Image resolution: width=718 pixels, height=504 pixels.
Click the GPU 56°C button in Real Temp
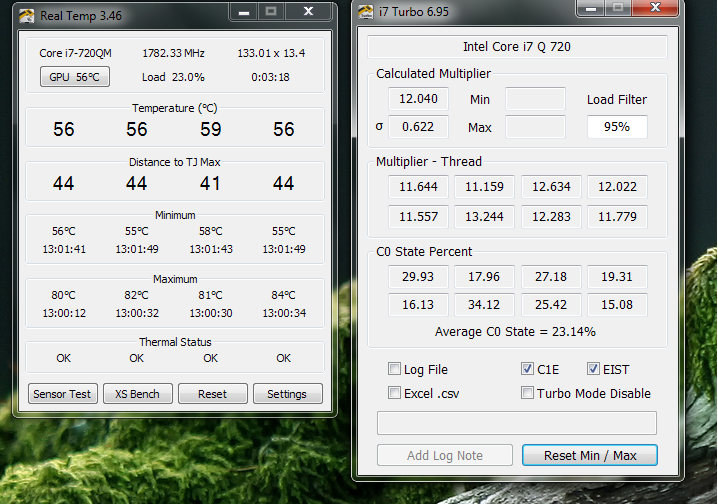pyautogui.click(x=75, y=77)
